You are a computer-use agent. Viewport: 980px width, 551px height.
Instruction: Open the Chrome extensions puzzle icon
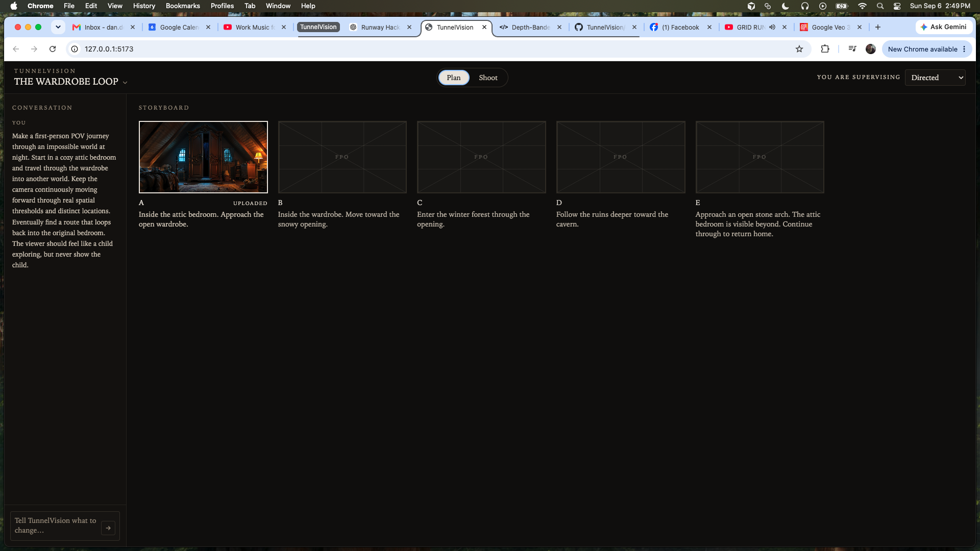click(x=825, y=49)
